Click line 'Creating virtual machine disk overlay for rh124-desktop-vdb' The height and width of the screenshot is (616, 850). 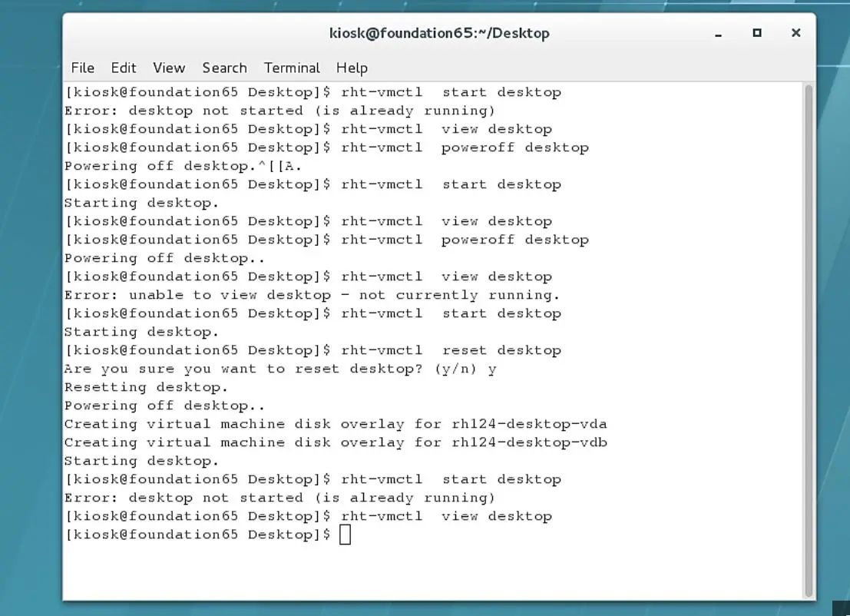[x=336, y=442]
